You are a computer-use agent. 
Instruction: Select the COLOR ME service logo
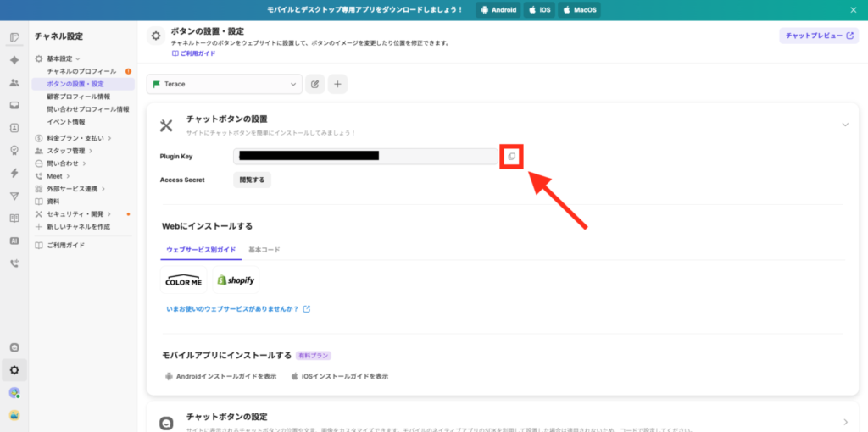pyautogui.click(x=183, y=280)
